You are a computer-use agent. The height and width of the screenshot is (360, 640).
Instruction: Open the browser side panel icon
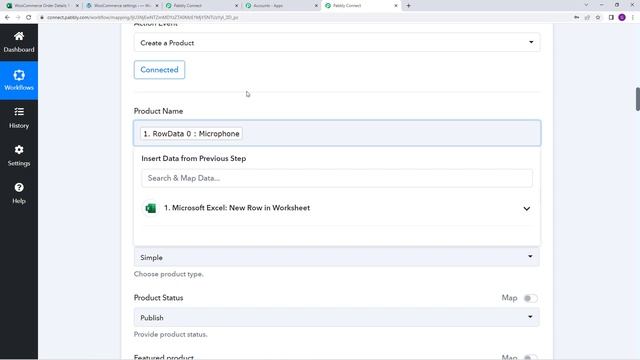(611, 18)
